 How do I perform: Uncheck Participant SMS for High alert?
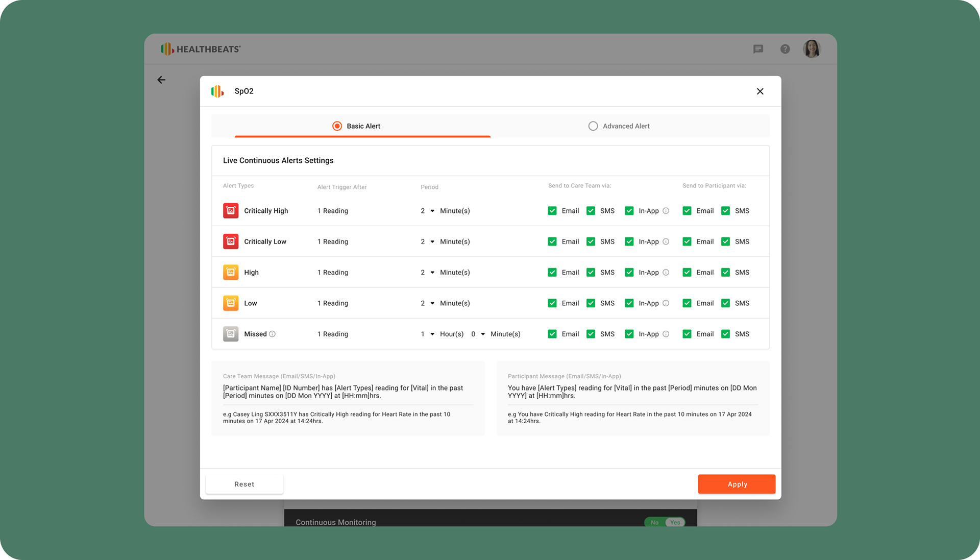(x=725, y=273)
